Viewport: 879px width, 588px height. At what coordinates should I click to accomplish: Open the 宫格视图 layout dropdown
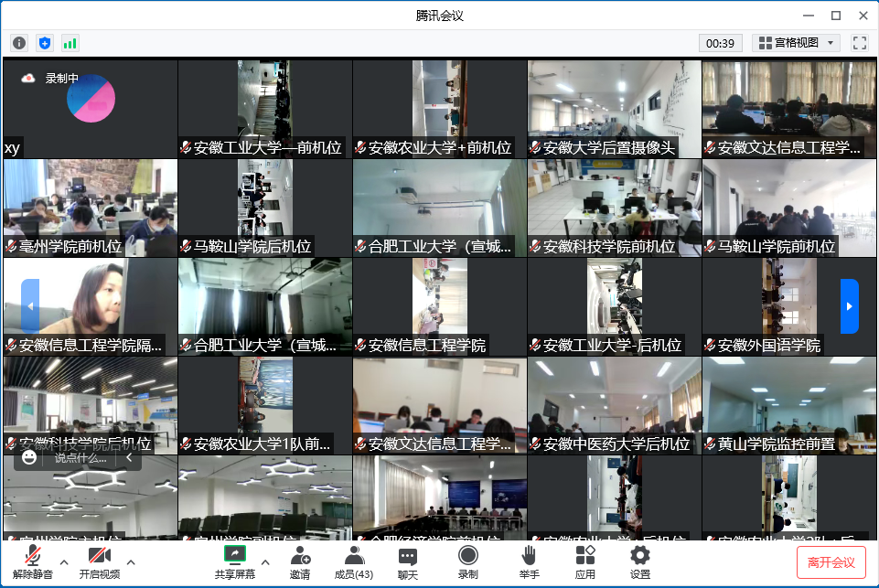(x=796, y=43)
